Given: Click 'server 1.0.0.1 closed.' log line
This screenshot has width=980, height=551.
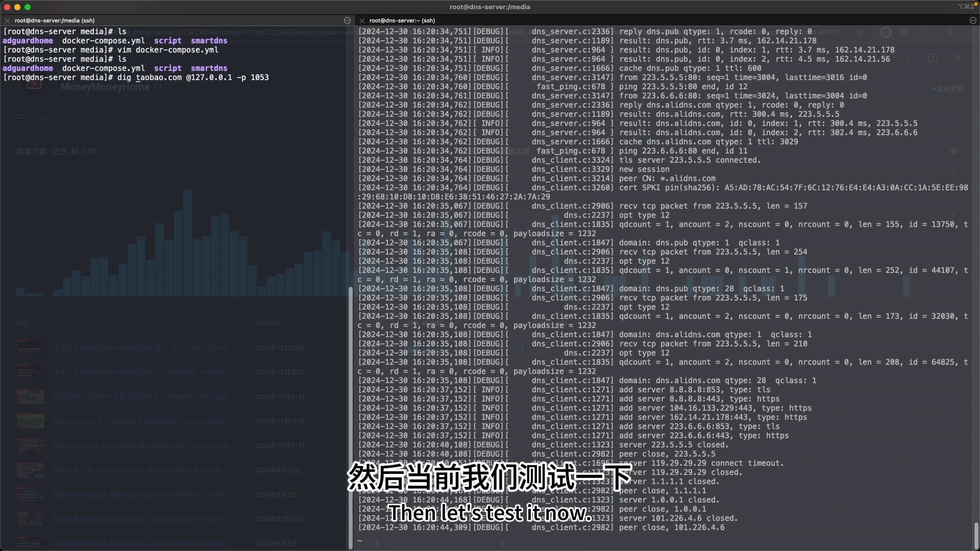Looking at the screenshot, I should tap(669, 500).
